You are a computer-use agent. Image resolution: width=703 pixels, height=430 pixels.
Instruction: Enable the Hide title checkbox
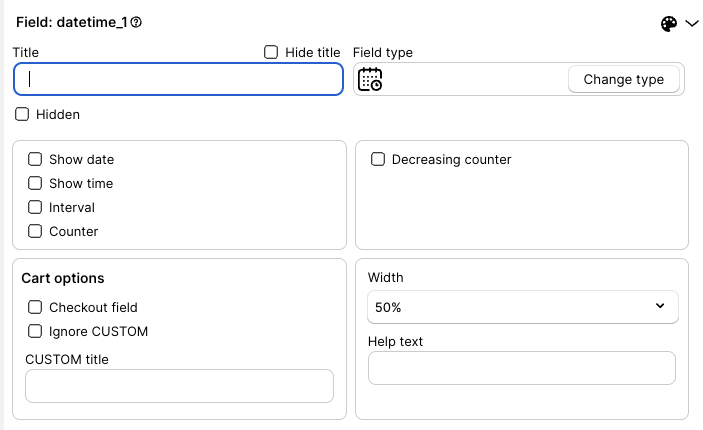pos(271,52)
